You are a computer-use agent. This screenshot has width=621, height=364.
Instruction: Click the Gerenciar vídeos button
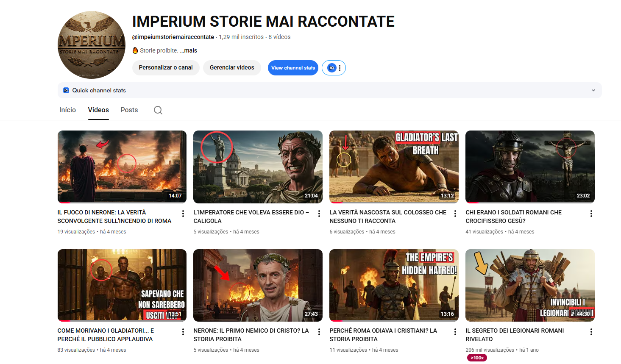pos(232,68)
